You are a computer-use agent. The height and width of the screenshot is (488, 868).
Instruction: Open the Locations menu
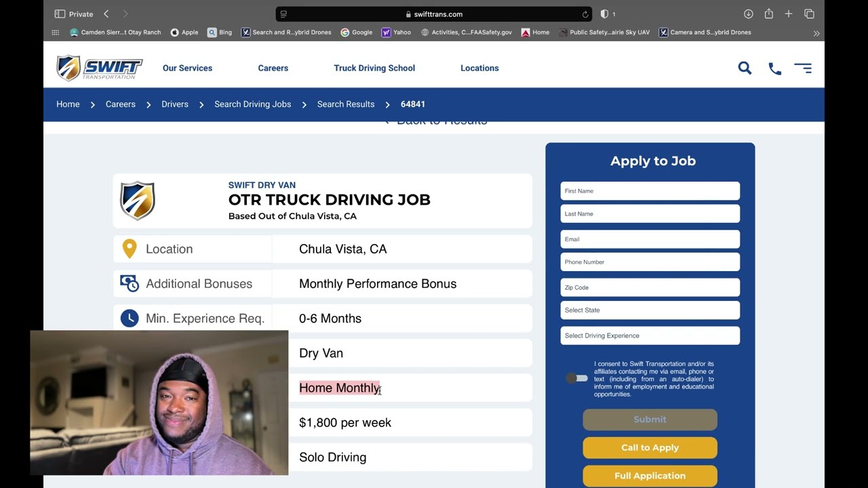click(x=479, y=68)
